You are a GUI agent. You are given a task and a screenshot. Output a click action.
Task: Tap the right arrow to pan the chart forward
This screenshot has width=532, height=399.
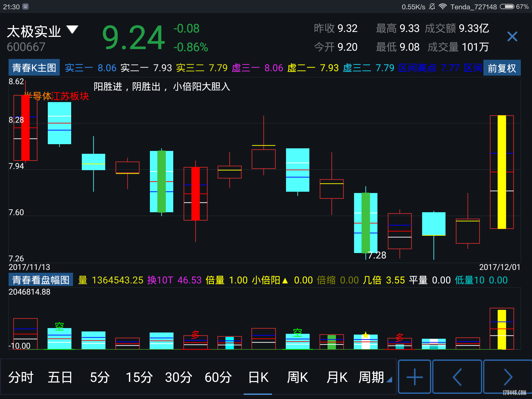pos(508,377)
